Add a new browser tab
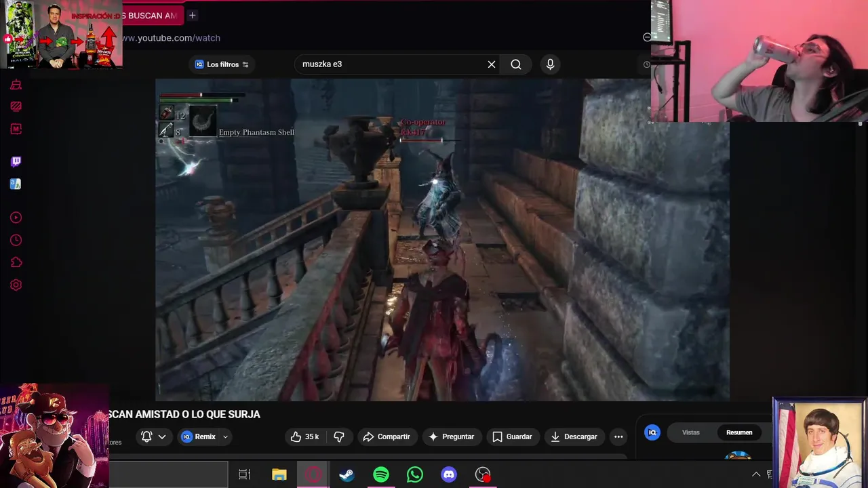Screen dimensions: 868x488 [193, 15]
